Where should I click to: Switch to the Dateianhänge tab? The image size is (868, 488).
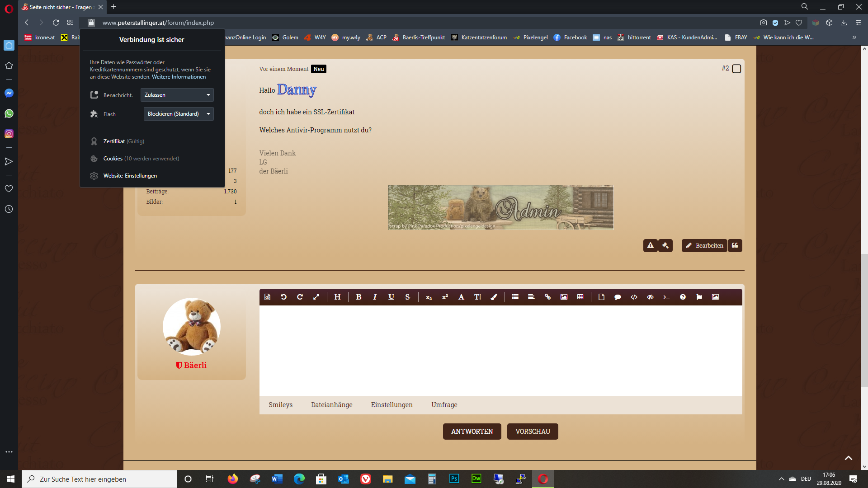[331, 405]
